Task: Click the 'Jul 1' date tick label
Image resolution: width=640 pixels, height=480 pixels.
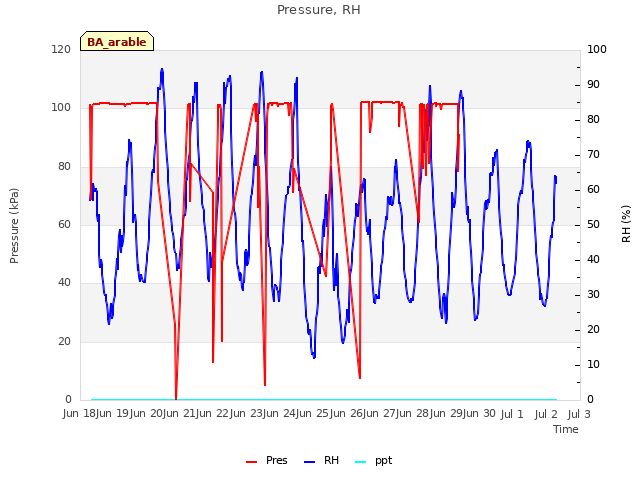Action: click(x=511, y=414)
